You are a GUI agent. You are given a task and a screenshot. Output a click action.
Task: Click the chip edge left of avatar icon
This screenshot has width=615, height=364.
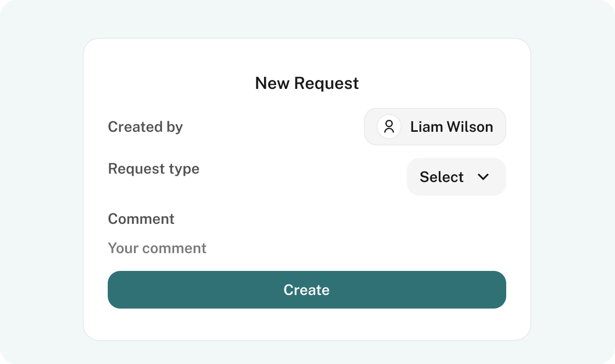(370, 127)
